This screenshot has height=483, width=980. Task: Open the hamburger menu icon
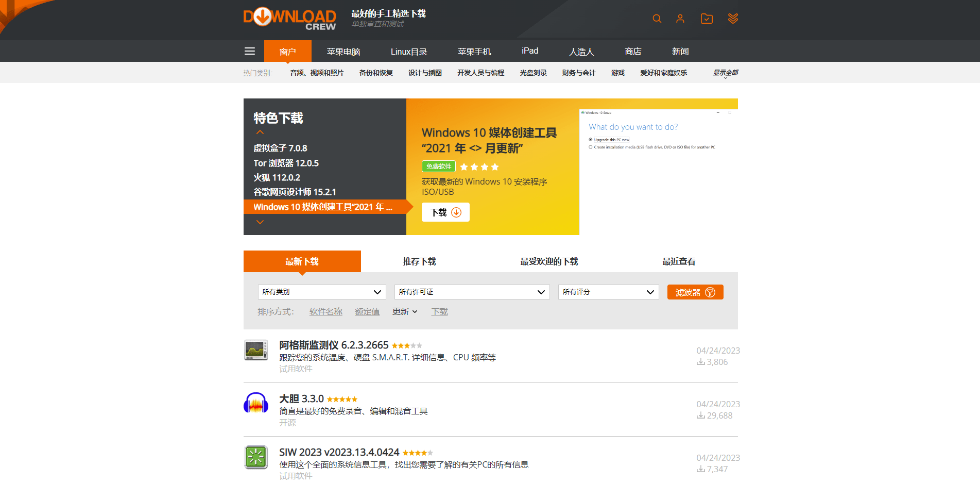(x=250, y=51)
